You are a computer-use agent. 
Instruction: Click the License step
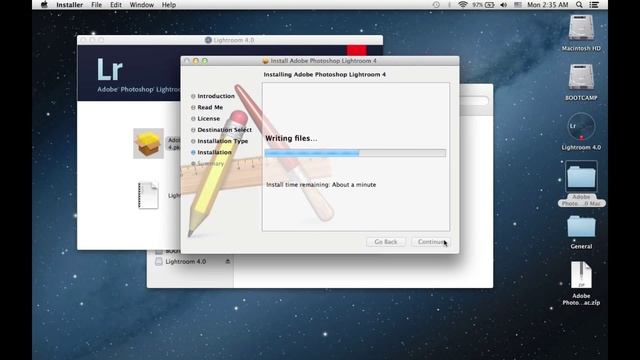(x=209, y=118)
